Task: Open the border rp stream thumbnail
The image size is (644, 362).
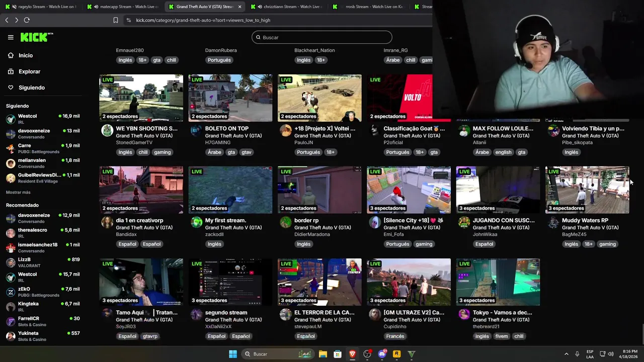Action: [x=319, y=190]
